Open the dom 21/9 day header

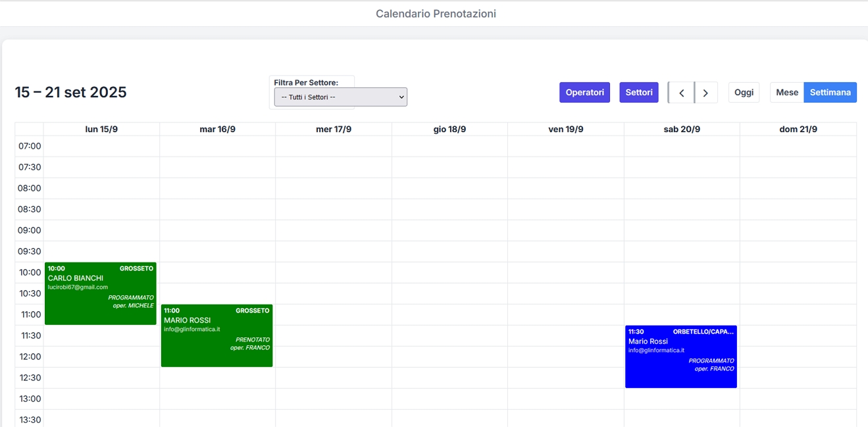(798, 130)
